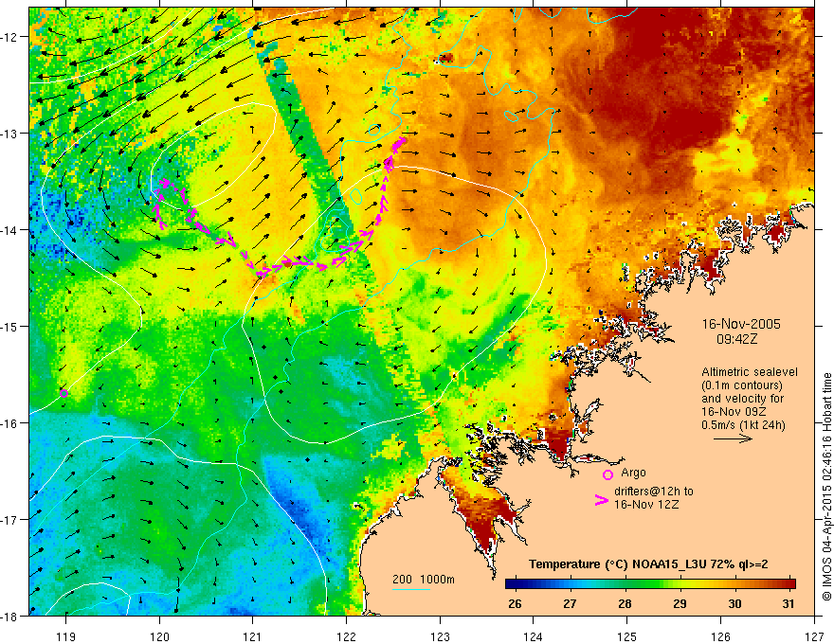This screenshot has width=834, height=644.
Task: Click the '16-Nov 09Z' legend text
Action: pyautogui.click(x=734, y=411)
